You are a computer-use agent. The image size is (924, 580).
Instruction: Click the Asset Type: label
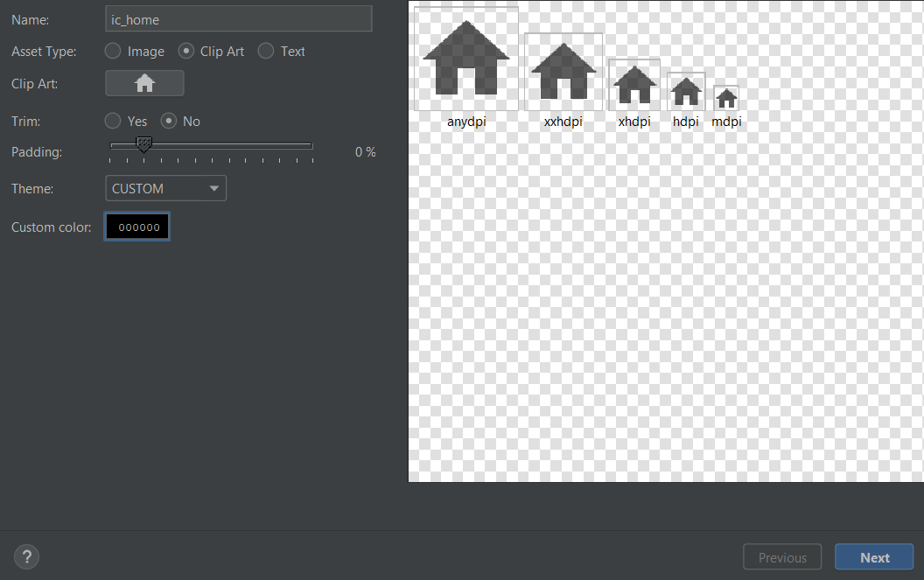(x=44, y=52)
